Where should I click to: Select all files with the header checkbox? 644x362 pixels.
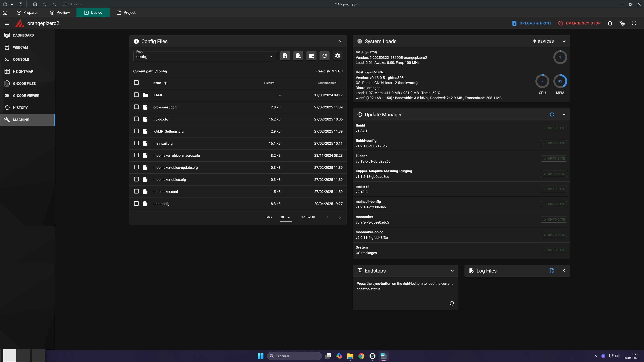[136, 83]
